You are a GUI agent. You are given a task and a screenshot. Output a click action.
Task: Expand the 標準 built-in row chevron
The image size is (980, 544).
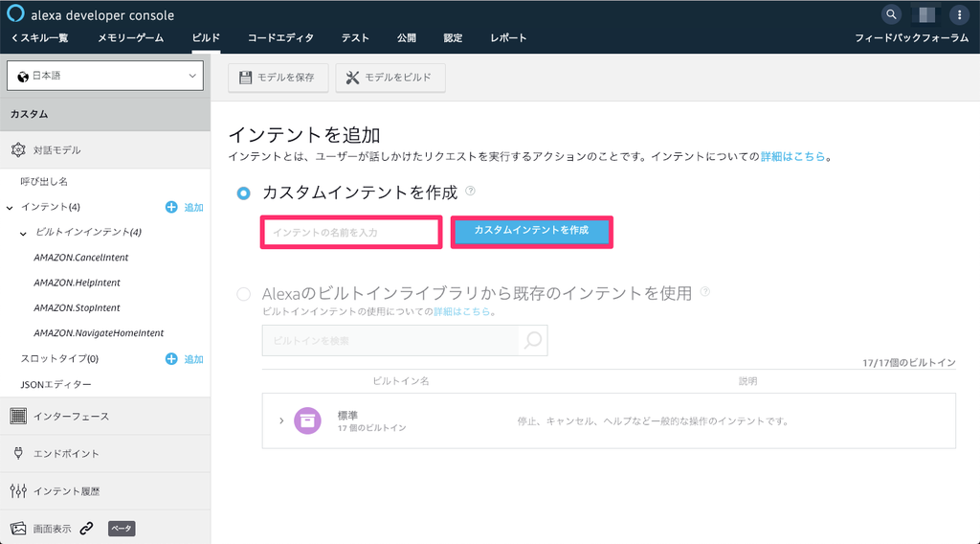coord(281,420)
